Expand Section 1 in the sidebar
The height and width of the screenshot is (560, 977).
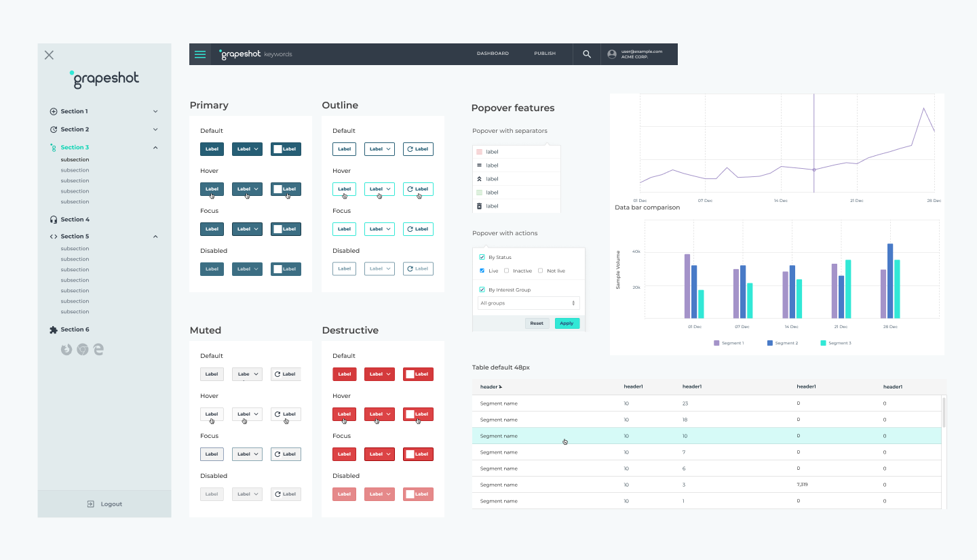tap(155, 111)
